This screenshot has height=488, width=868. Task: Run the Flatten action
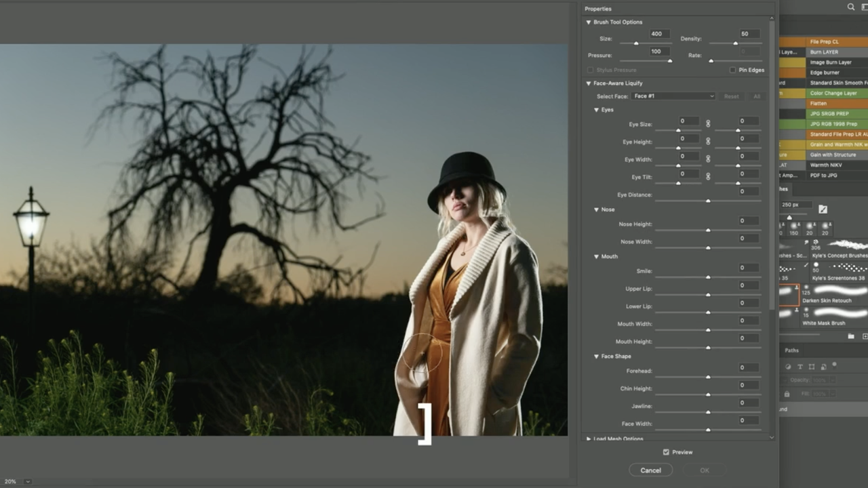click(x=837, y=103)
